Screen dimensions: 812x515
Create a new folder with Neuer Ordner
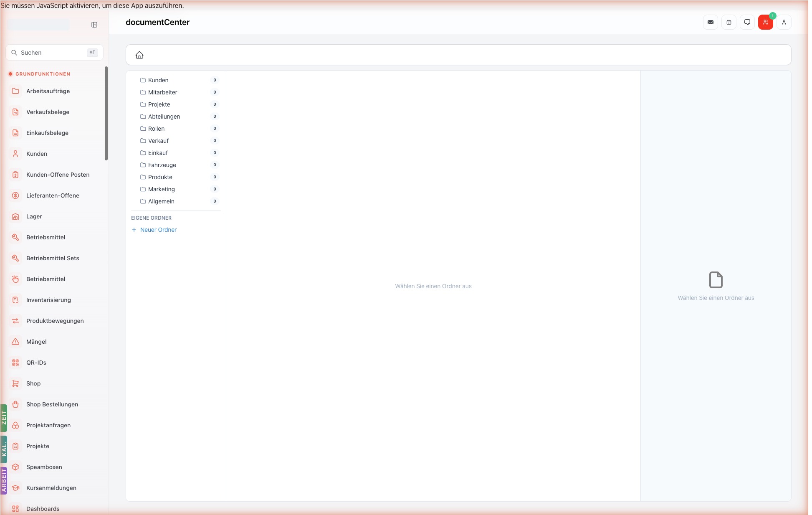(x=154, y=230)
